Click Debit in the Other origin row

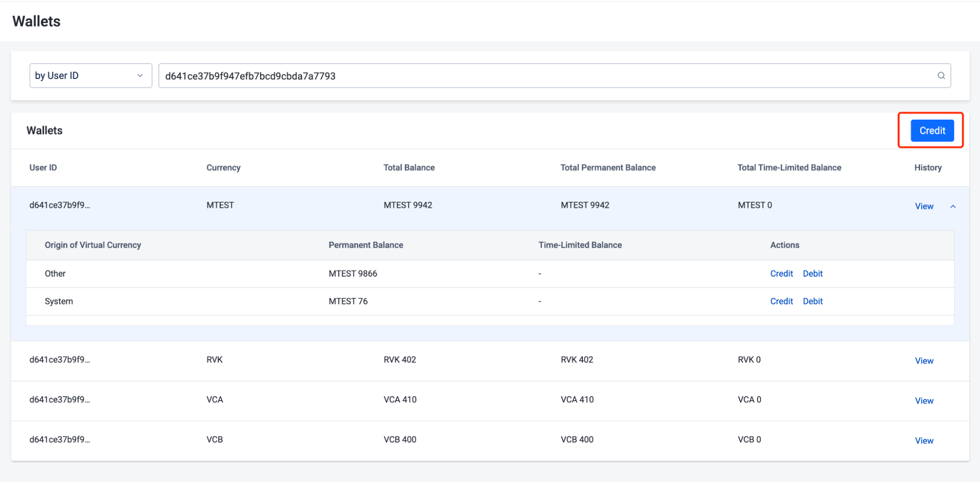812,274
